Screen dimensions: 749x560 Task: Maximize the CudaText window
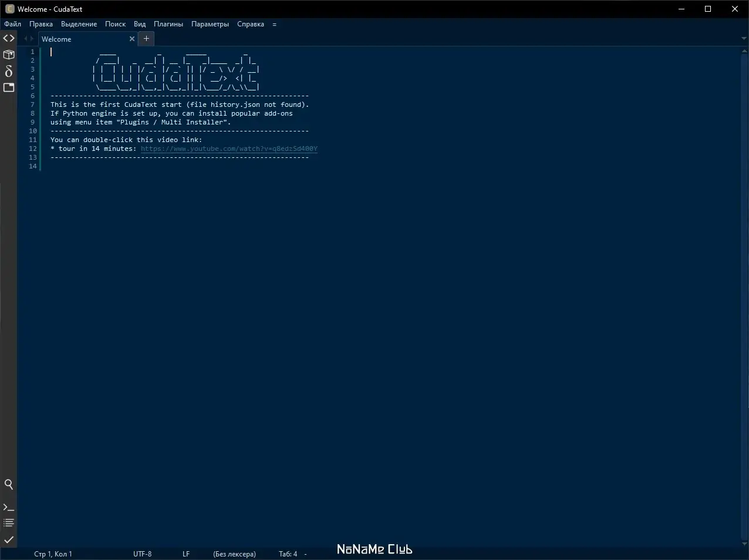click(708, 9)
